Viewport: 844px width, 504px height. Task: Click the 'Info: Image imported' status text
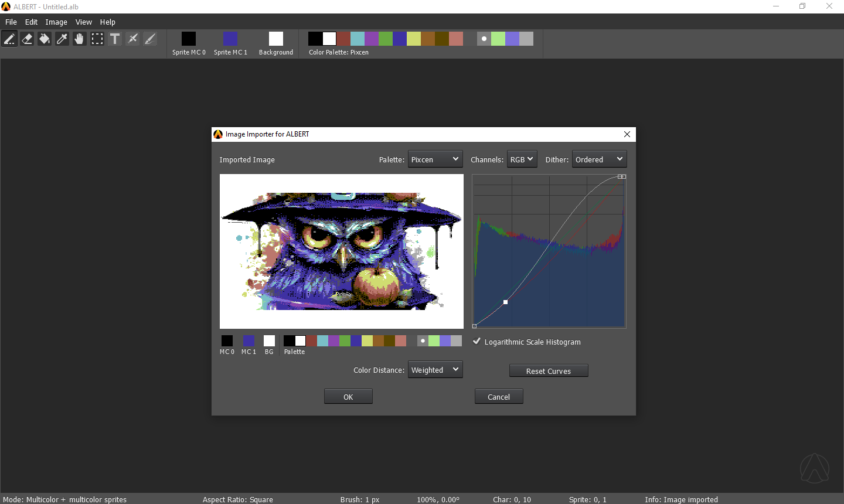pyautogui.click(x=681, y=499)
